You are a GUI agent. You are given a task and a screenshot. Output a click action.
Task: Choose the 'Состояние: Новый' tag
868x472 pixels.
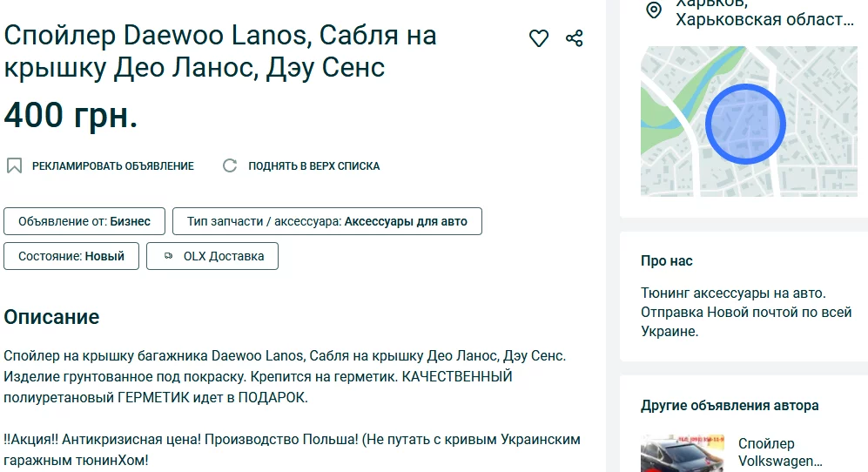click(x=71, y=256)
